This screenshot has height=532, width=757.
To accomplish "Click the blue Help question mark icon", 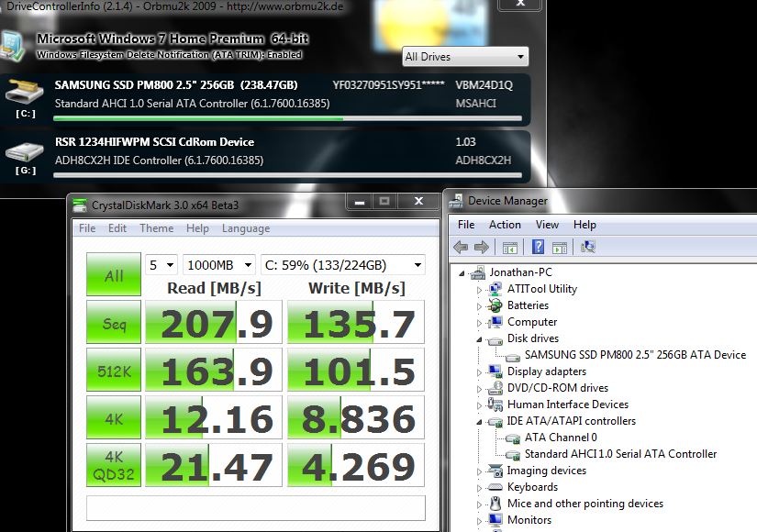I will tap(538, 247).
